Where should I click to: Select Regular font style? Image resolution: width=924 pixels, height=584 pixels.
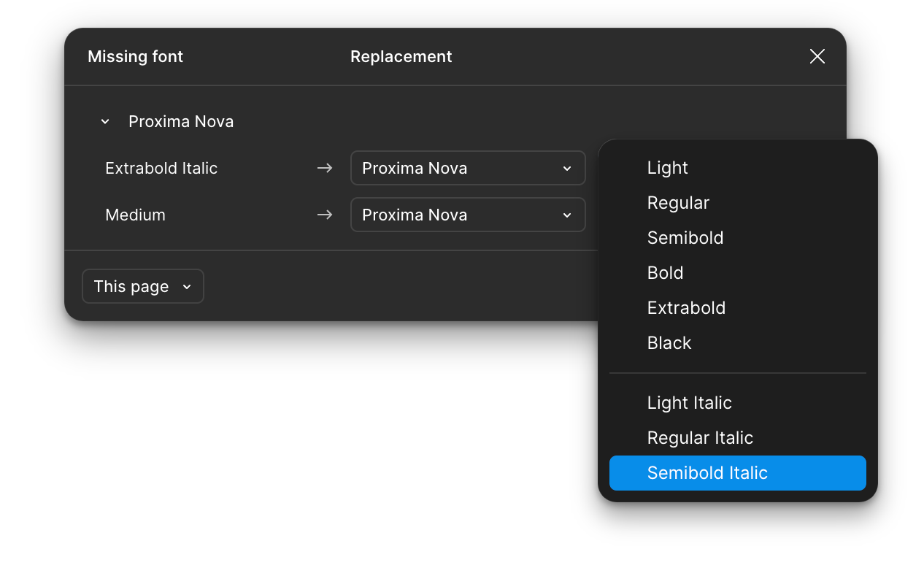pyautogui.click(x=738, y=203)
